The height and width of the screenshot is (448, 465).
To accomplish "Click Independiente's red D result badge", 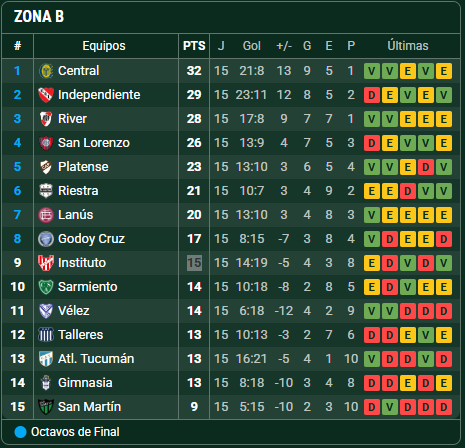I will 372,95.
